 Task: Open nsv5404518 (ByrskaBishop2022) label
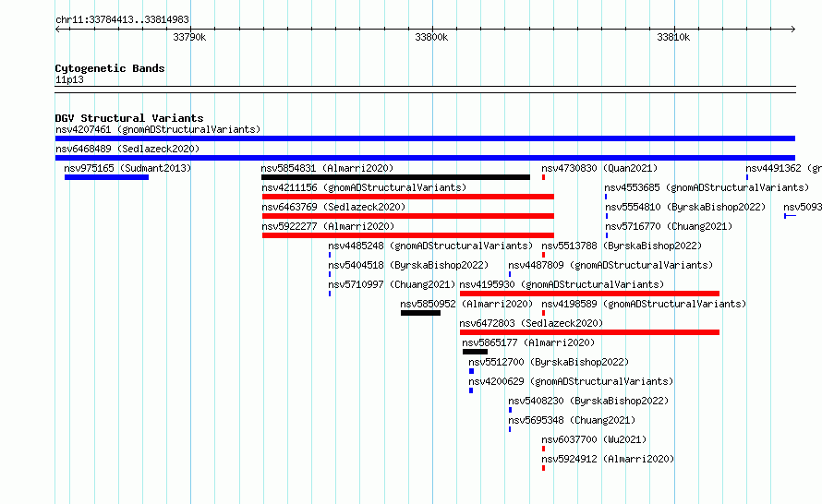[x=408, y=265]
